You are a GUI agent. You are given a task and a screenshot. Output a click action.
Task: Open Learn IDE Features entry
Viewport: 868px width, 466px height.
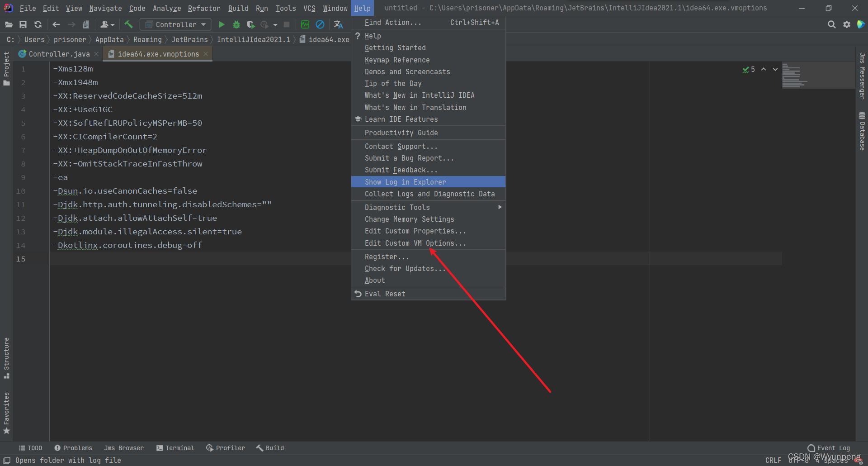[428, 119]
